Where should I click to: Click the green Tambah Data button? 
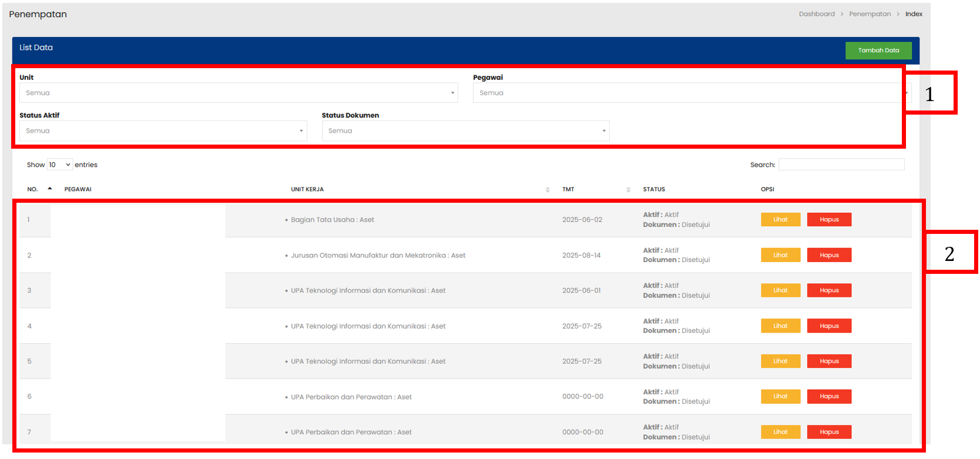click(x=878, y=51)
